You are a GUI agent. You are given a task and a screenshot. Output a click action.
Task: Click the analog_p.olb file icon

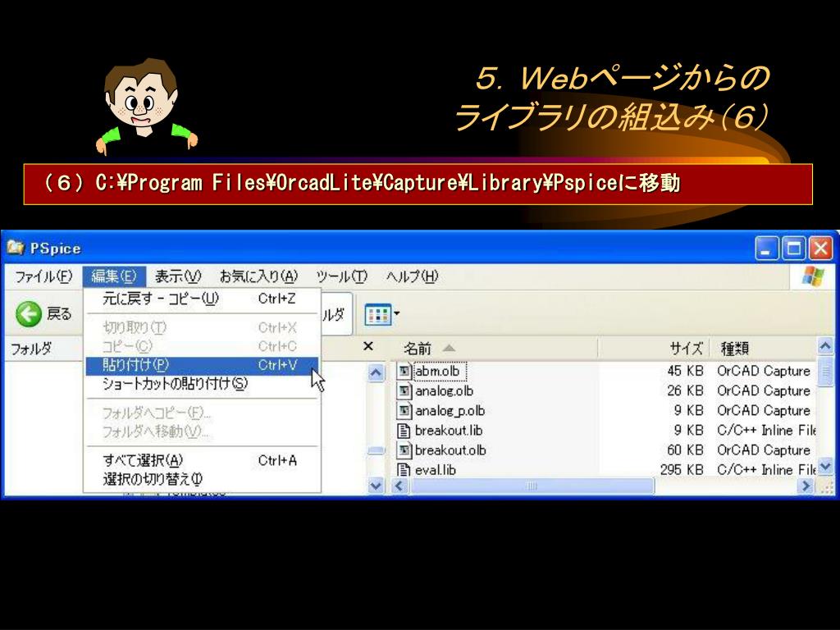click(x=404, y=410)
